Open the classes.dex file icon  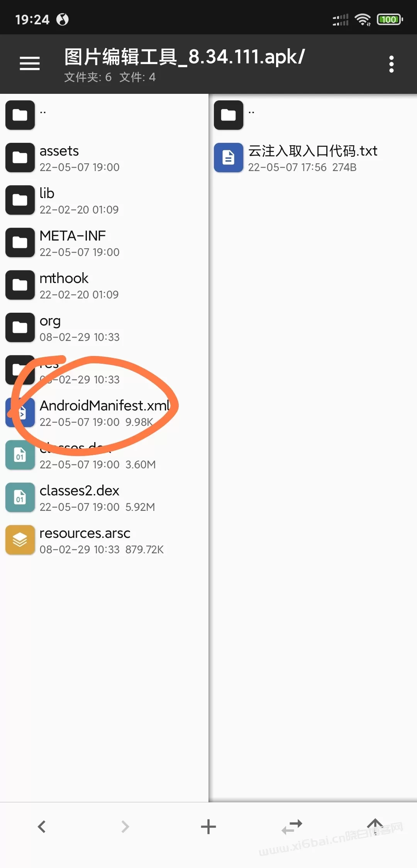(20, 455)
